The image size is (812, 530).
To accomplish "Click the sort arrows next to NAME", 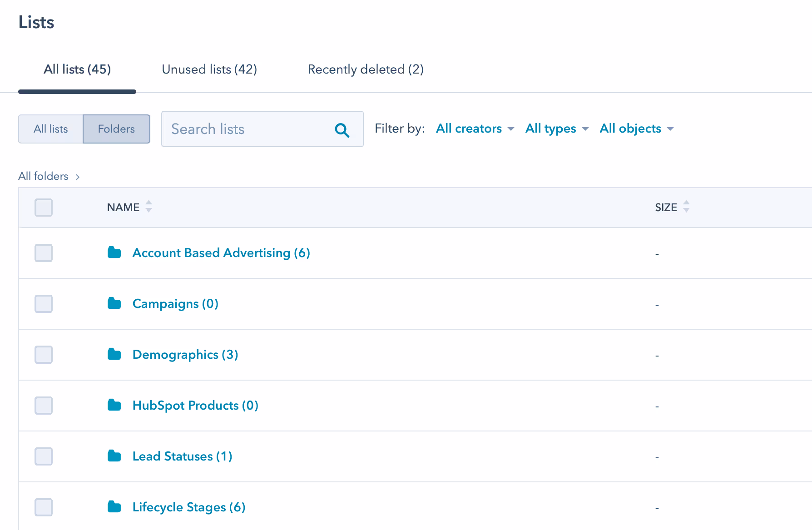I will pos(149,207).
